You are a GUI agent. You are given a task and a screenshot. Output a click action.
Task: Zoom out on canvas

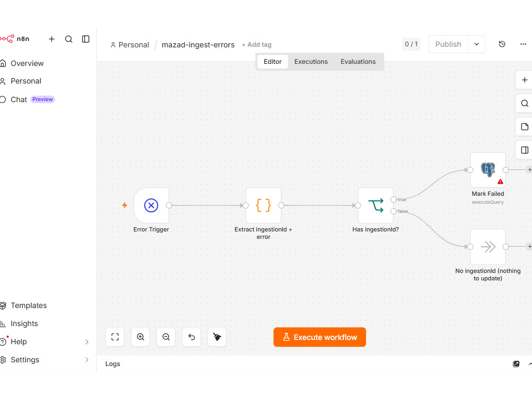point(166,337)
